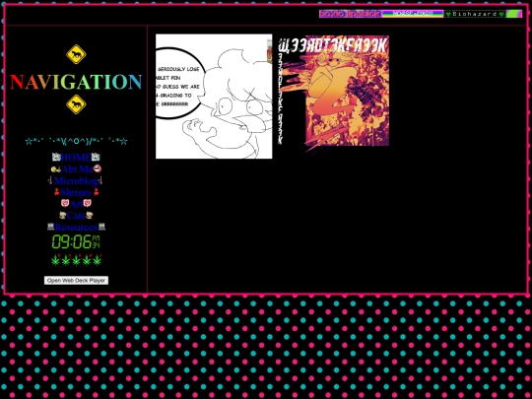532x399 pixels.
Task: Click the computer icon left of Resources
Action: (x=50, y=227)
